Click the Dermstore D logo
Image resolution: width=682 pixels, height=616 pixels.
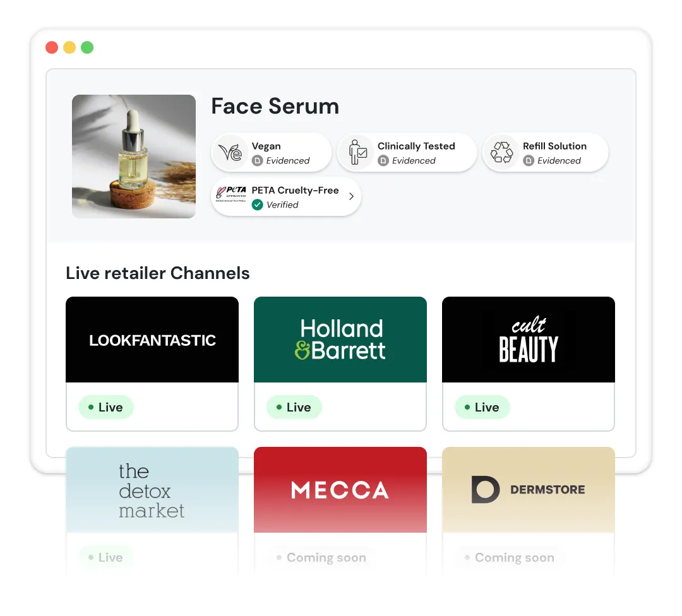click(484, 489)
